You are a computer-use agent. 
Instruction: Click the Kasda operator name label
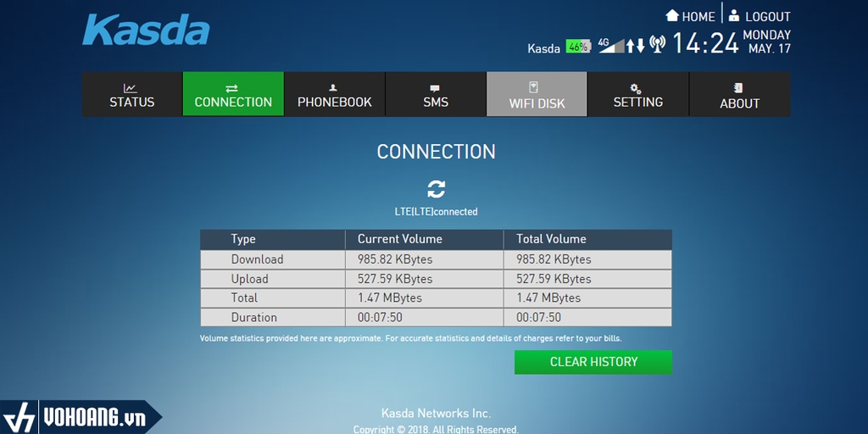tap(543, 48)
